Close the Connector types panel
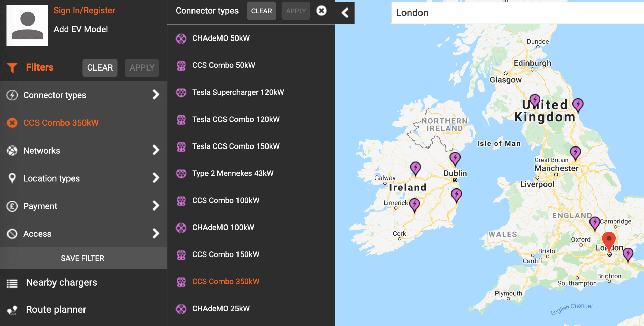Screen dimensions: 644x326 [321, 11]
